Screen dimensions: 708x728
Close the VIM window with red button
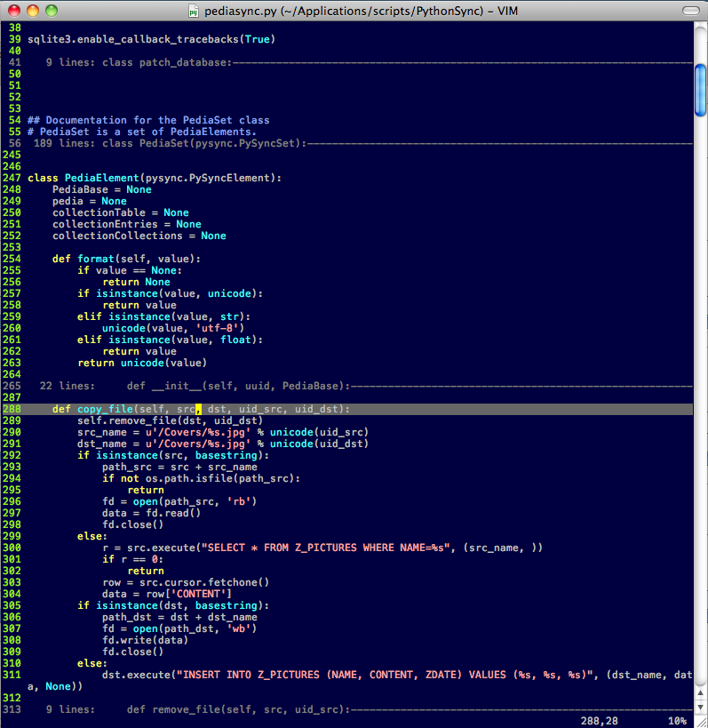[13, 11]
